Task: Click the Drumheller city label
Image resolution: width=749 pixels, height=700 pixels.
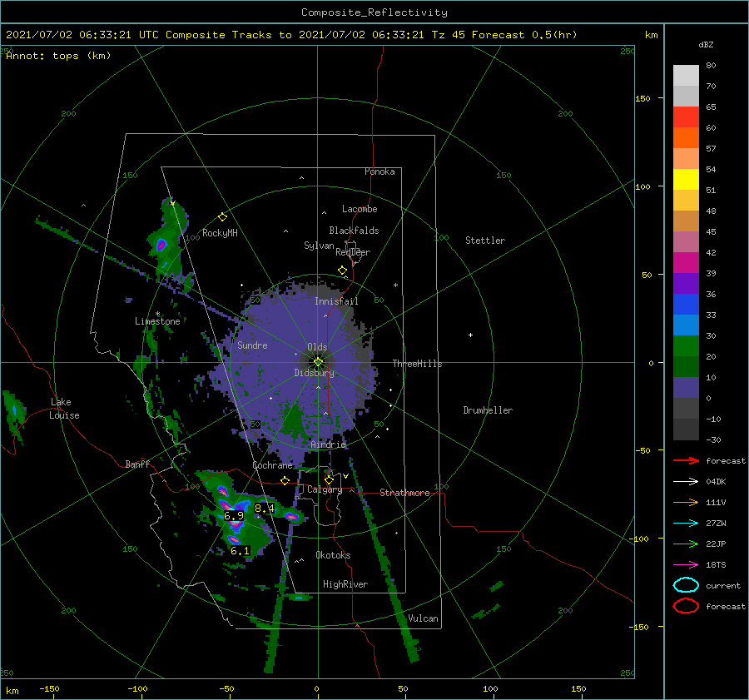Action: 488,410
